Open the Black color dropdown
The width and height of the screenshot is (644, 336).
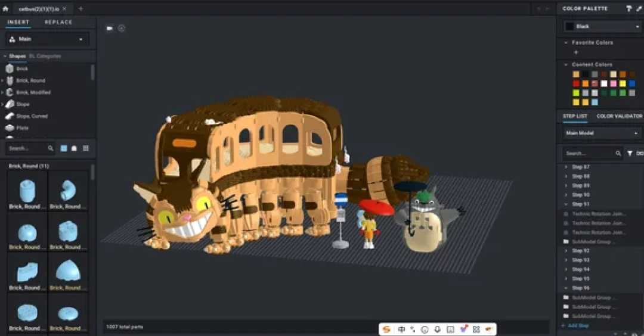coord(602,27)
